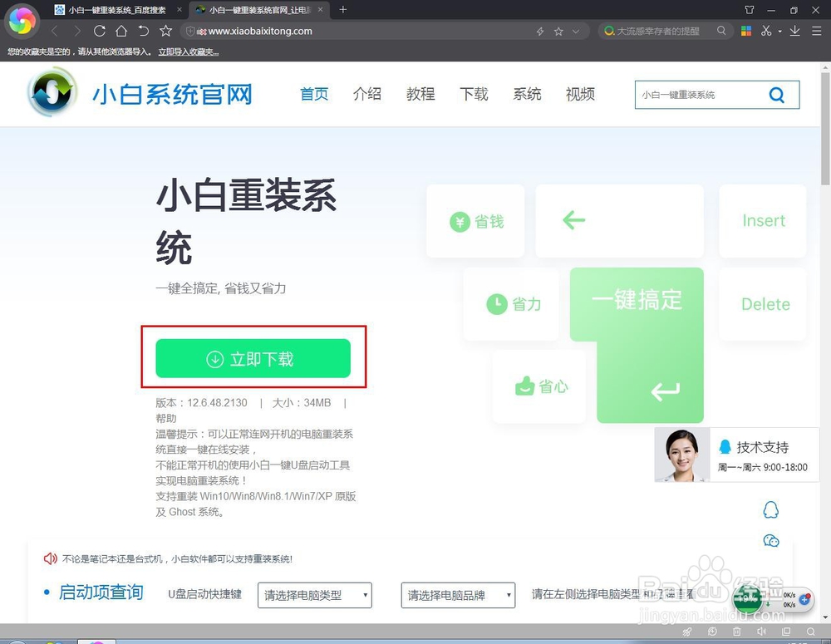The image size is (831, 644).
Task: Click the 立即导入收藏夹 link
Action: [188, 52]
